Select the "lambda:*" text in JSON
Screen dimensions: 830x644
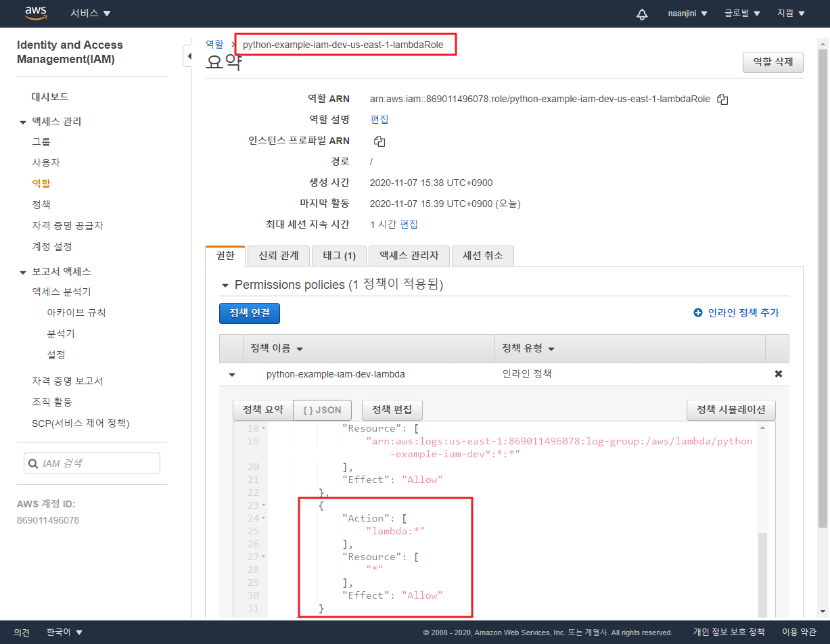click(x=395, y=532)
